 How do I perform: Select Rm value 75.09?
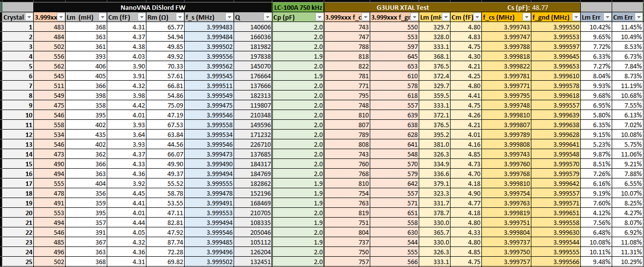click(x=166, y=106)
